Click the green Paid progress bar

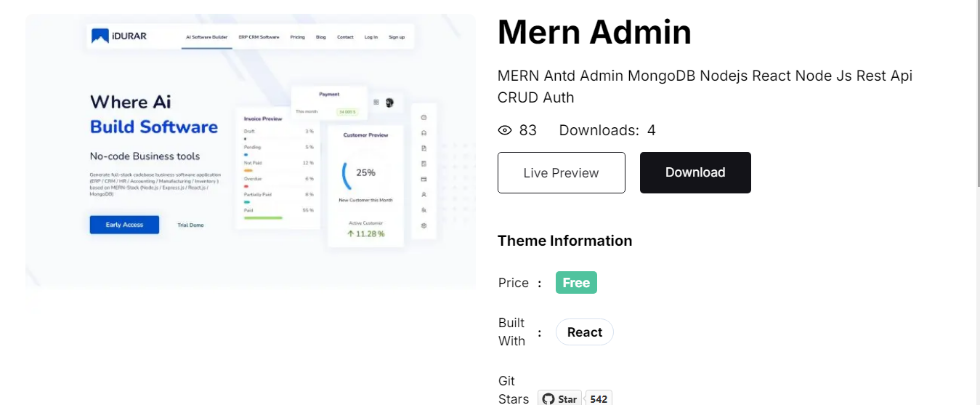(263, 217)
